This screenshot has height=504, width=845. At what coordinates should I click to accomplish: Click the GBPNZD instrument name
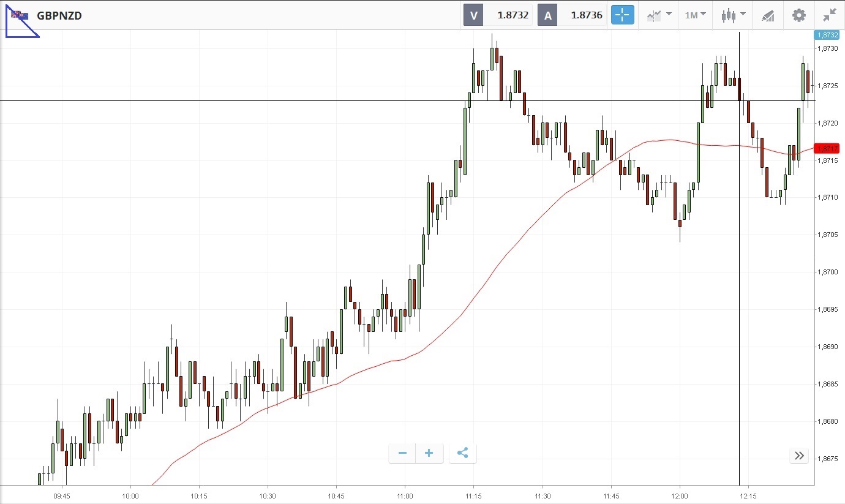(x=59, y=16)
